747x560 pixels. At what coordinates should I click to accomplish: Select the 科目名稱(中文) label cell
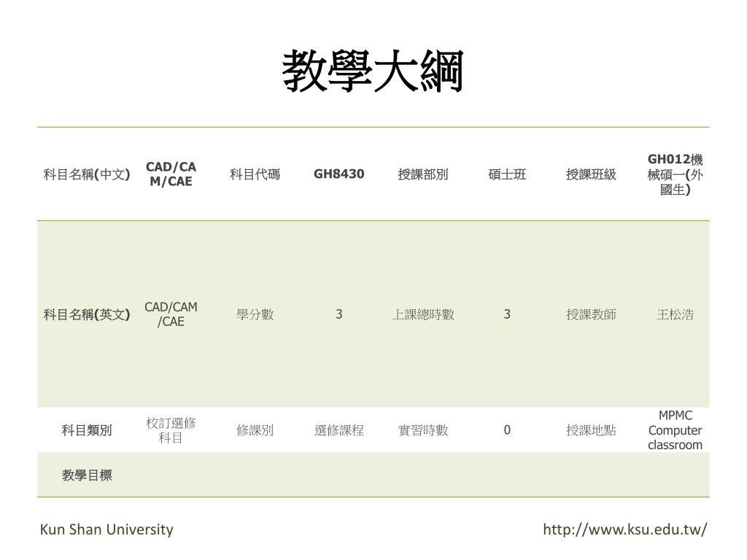(x=87, y=174)
